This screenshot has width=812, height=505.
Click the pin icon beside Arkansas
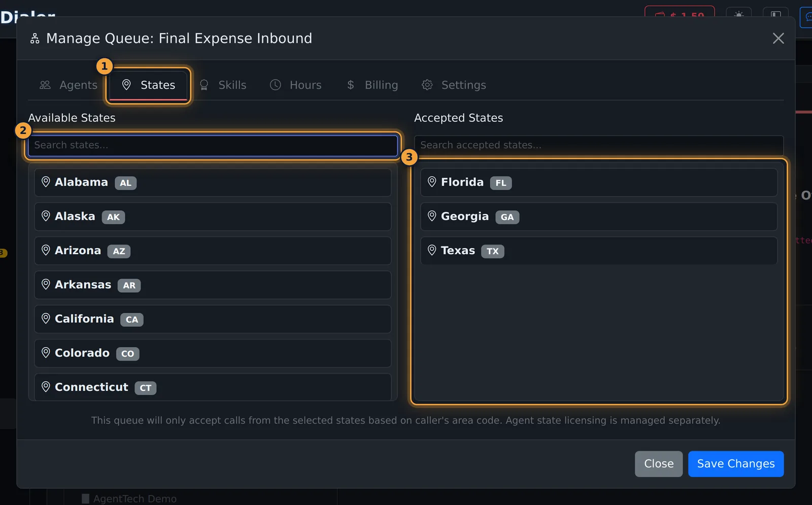[46, 284]
